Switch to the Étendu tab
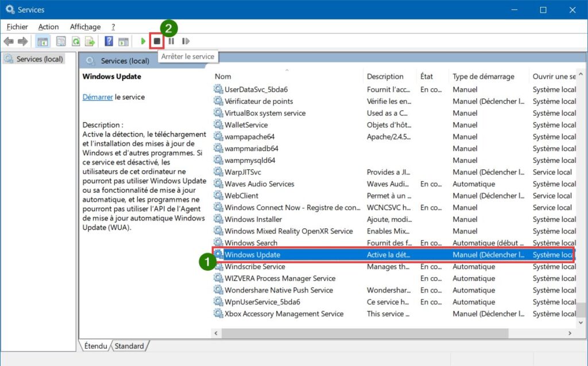This screenshot has height=366, width=588. click(95, 346)
